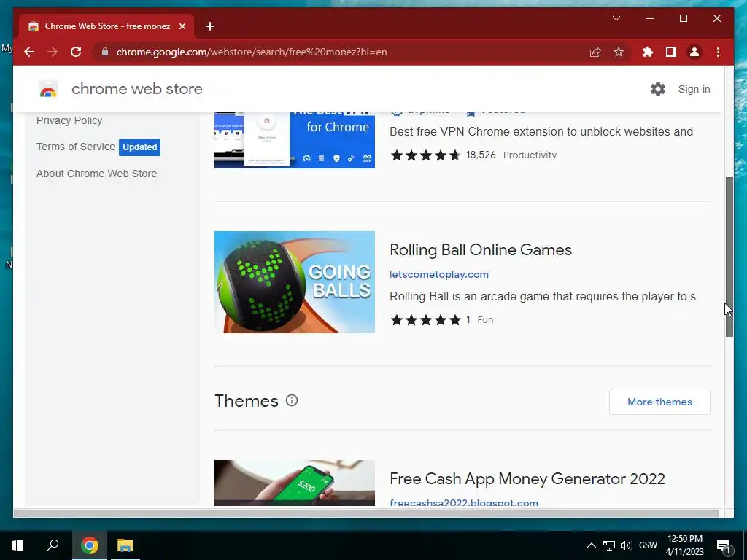Open Chrome's three-dot menu
This screenshot has height=560, width=747.
coord(718,52)
